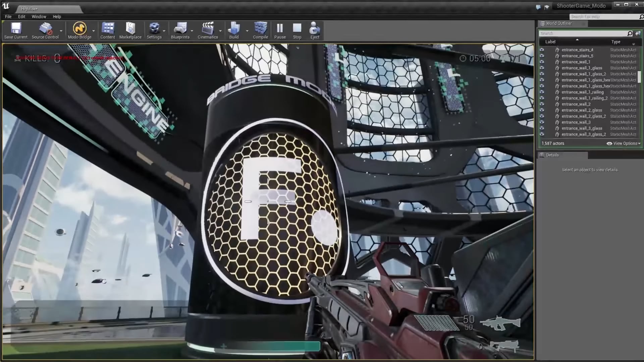This screenshot has width=644, height=362.
Task: Open the Window menu
Action: pos(39,16)
